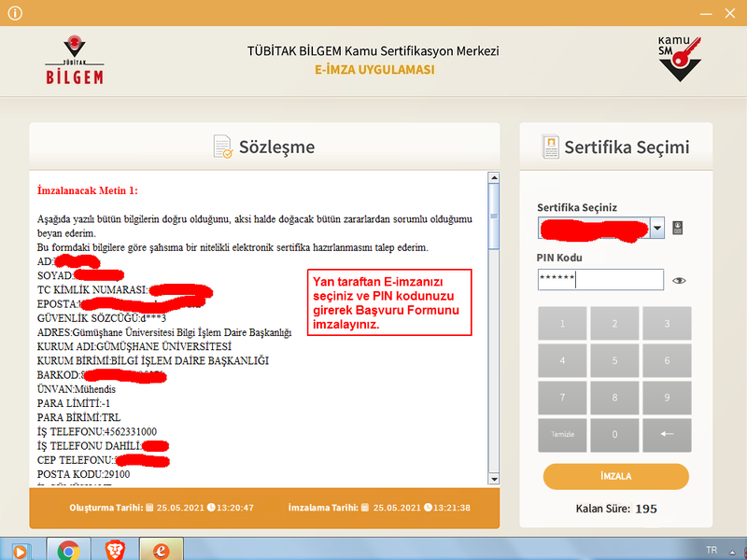Click the TR language indicator in taskbar
747x560 pixels.
pyautogui.click(x=712, y=550)
